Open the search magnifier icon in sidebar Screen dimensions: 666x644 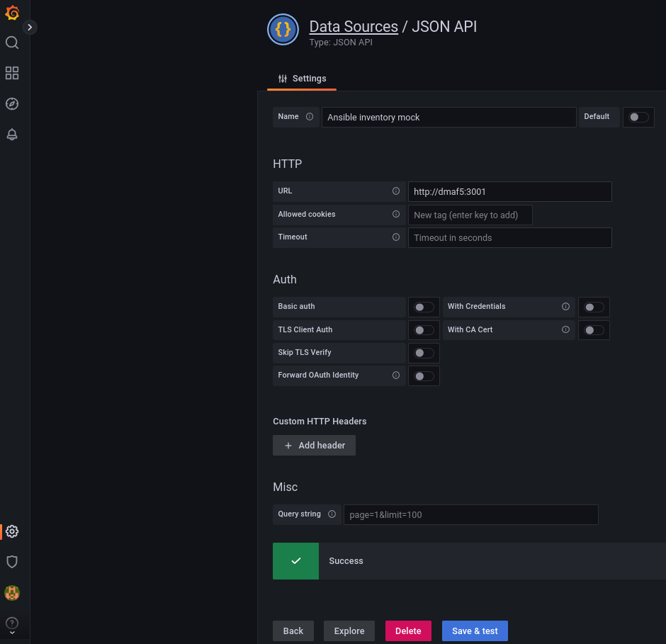(x=12, y=43)
